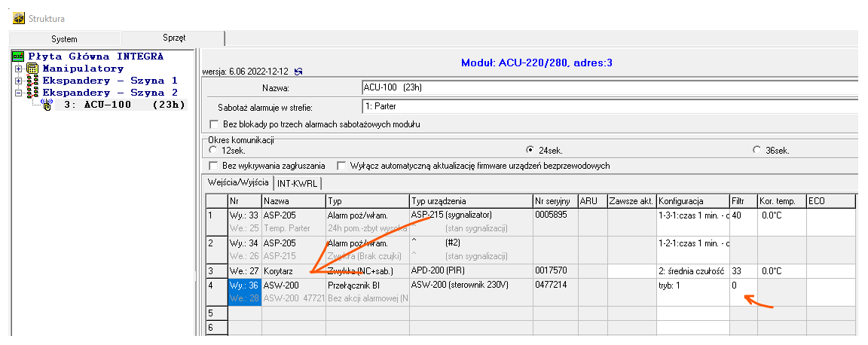Switch to the System tab
Image resolution: width=868 pixels, height=345 pixels.
64,38
